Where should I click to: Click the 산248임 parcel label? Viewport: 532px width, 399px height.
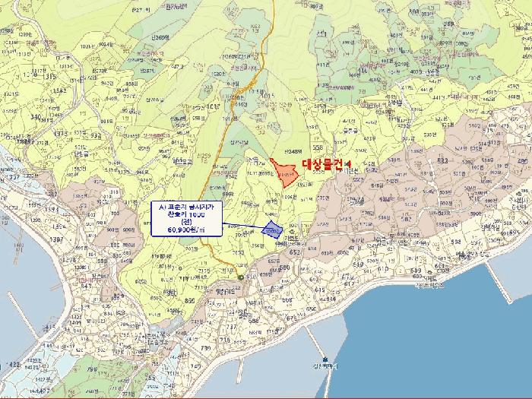pos(293,151)
